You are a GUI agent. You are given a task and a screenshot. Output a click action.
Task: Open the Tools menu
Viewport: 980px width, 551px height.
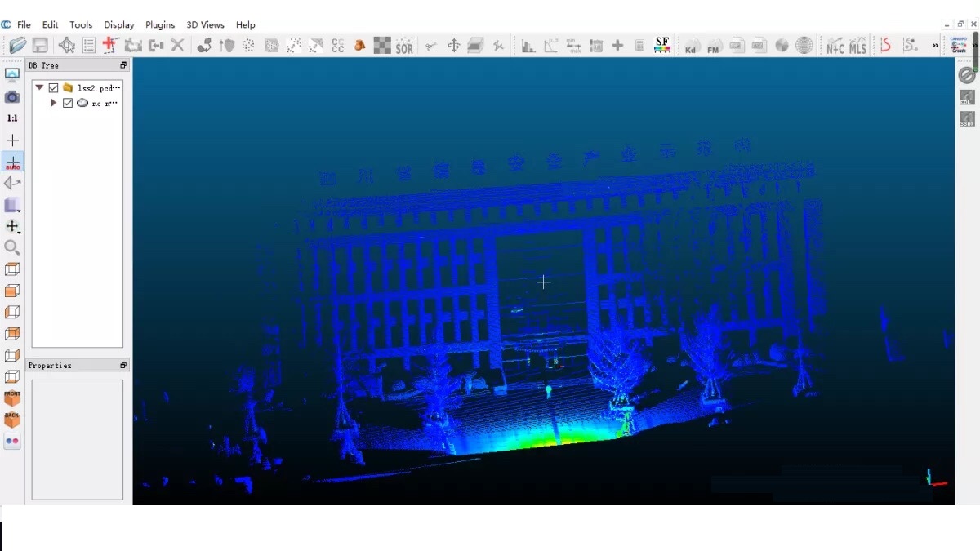(81, 24)
